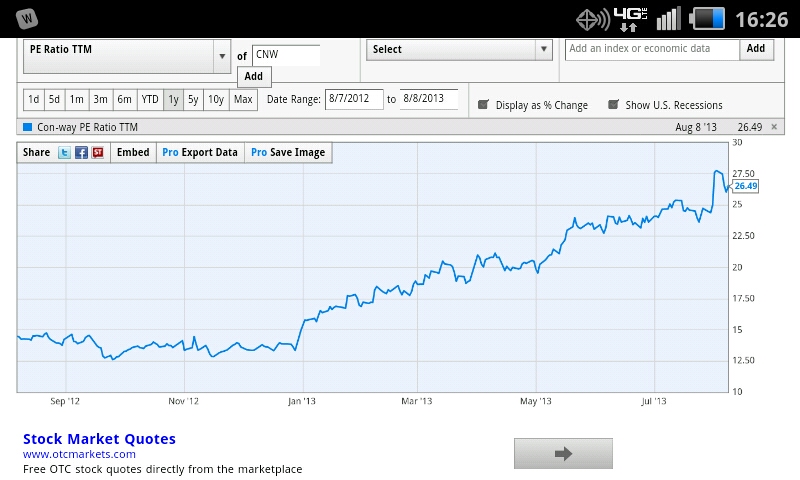Screen dimensions: 800x480
Task: Click the Con-way PE Ratio TTM legend text
Action: pos(87,127)
